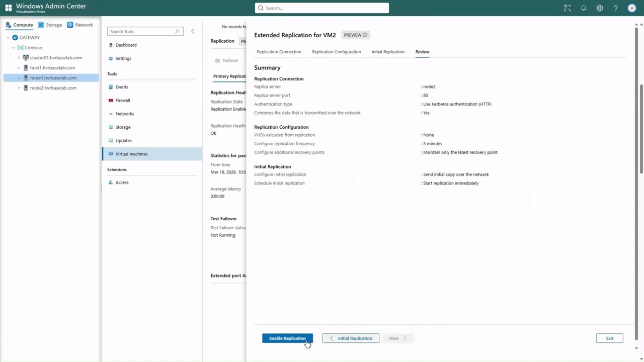Open the notifications bell icon
This screenshot has height=362, width=644.
[x=584, y=8]
